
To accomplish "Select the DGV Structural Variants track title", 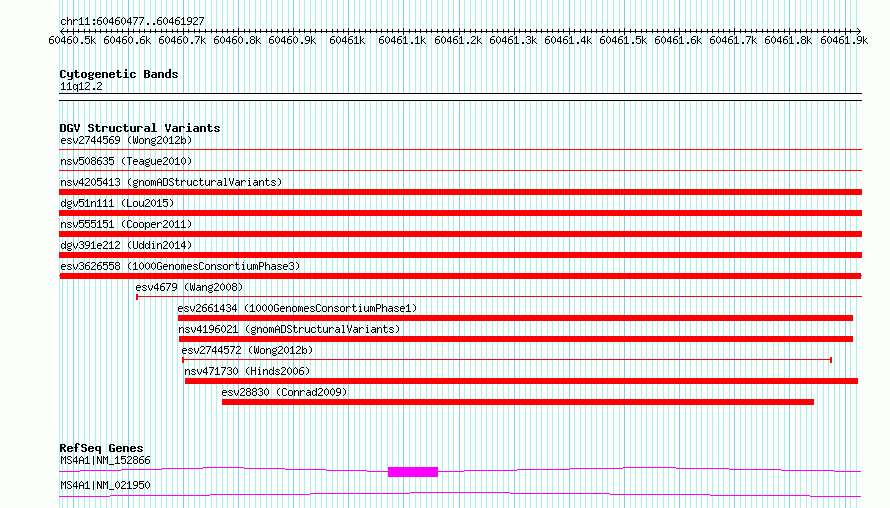I will pos(140,128).
